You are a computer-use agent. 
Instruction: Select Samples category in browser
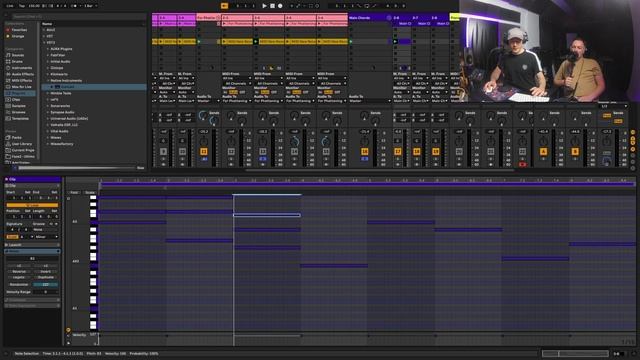[19, 106]
